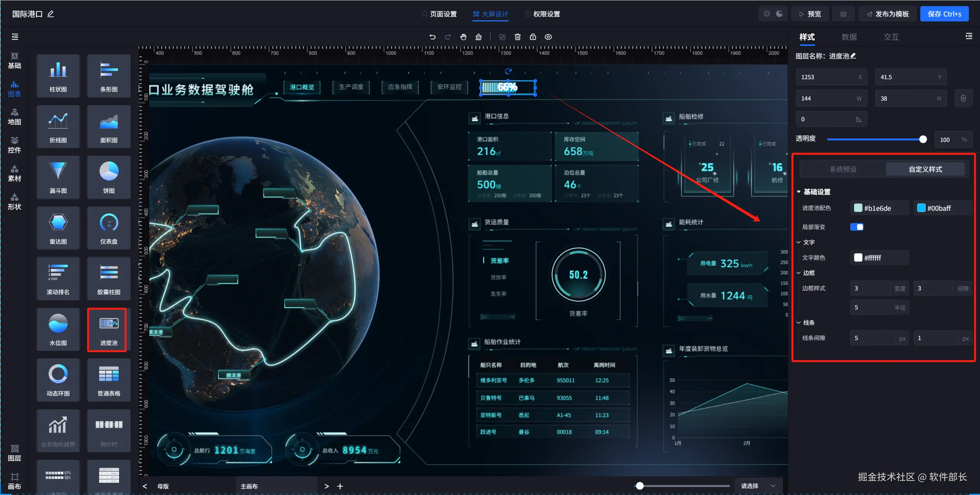Click the 线条间隙 input with value 5
This screenshot has height=495, width=980.
(872, 338)
